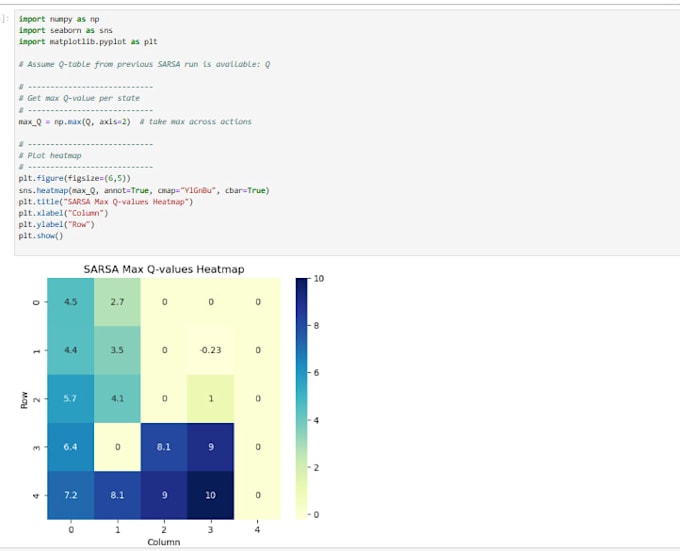This screenshot has width=680, height=551.
Task: Click the heatmap cell showing 4.5
Action: tap(71, 302)
